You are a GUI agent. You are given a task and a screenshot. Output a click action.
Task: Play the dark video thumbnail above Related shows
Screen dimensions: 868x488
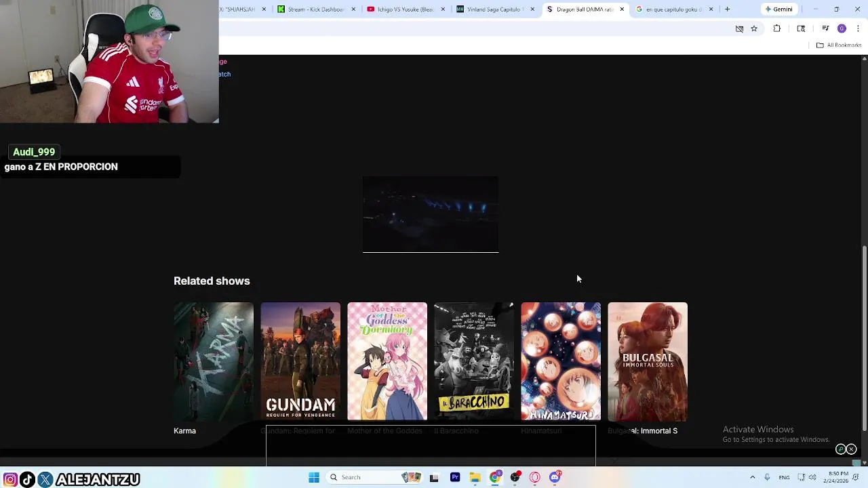click(431, 214)
